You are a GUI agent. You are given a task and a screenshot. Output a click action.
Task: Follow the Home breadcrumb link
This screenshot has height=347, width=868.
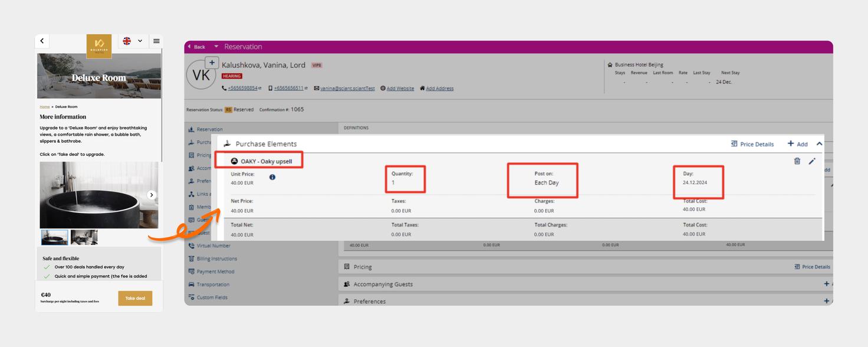[45, 107]
